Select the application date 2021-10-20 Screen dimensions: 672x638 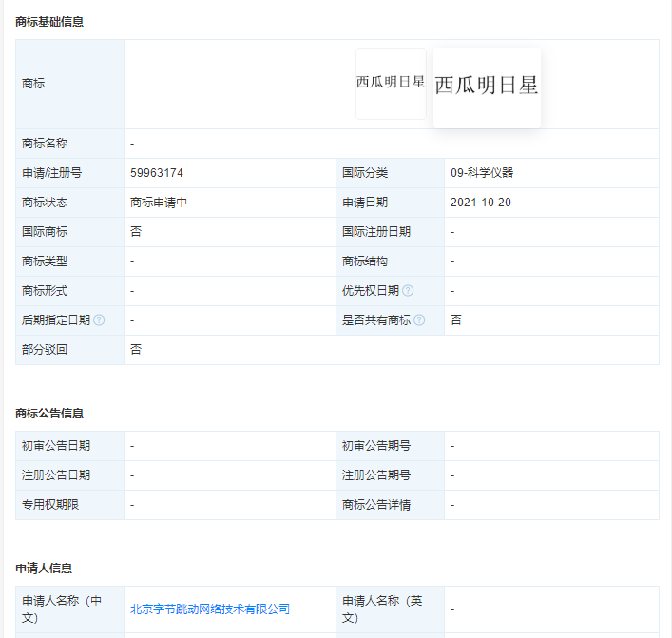coord(480,203)
